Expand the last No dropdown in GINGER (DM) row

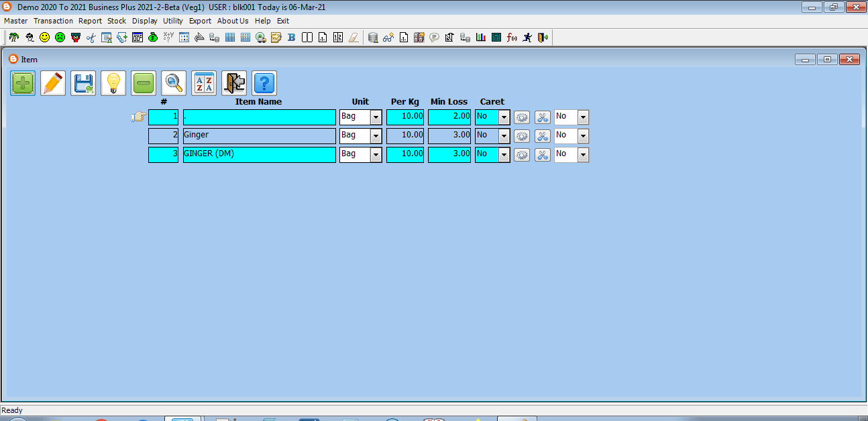click(x=583, y=155)
